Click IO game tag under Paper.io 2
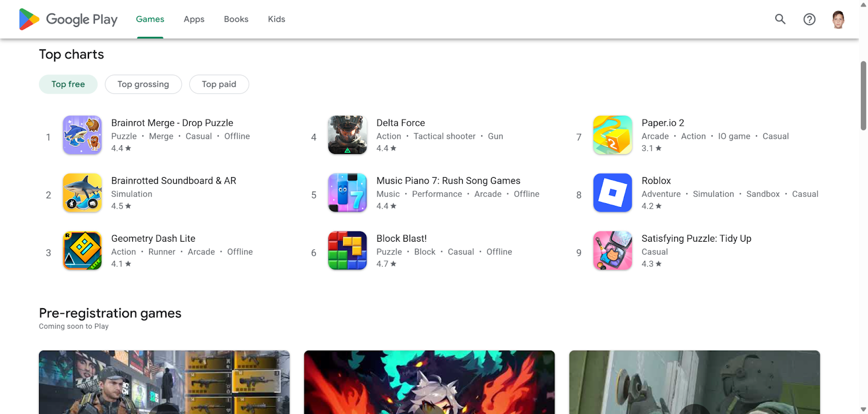Screen dimensions: 868x414 point(734,137)
